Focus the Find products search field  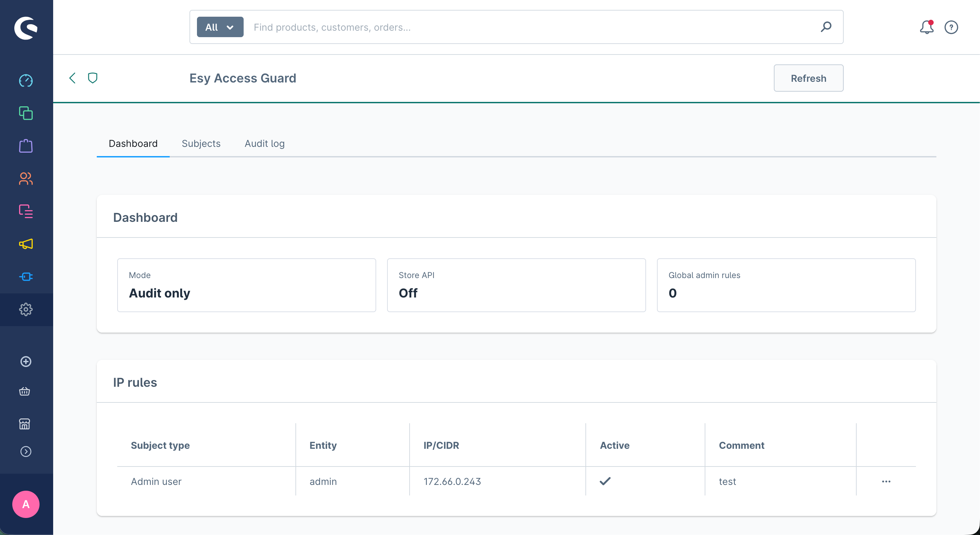click(x=533, y=27)
